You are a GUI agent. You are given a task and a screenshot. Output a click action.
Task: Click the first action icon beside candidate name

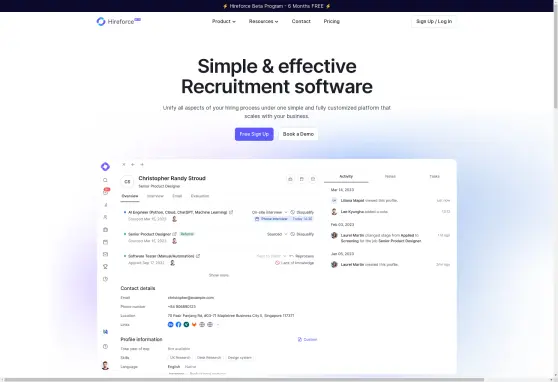tap(290, 179)
